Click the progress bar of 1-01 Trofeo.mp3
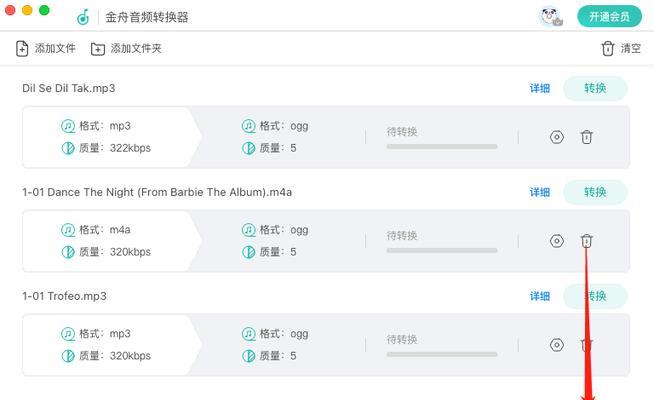 pyautogui.click(x=442, y=354)
